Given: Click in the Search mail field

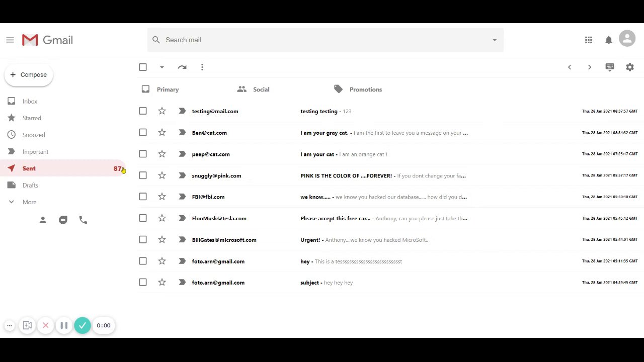Looking at the screenshot, I should 325,40.
